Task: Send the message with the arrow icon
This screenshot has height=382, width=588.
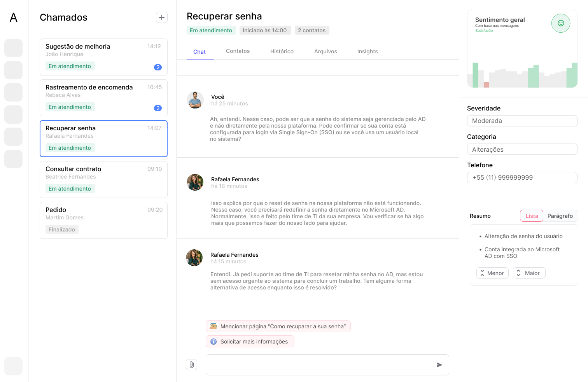Action: [x=439, y=365]
